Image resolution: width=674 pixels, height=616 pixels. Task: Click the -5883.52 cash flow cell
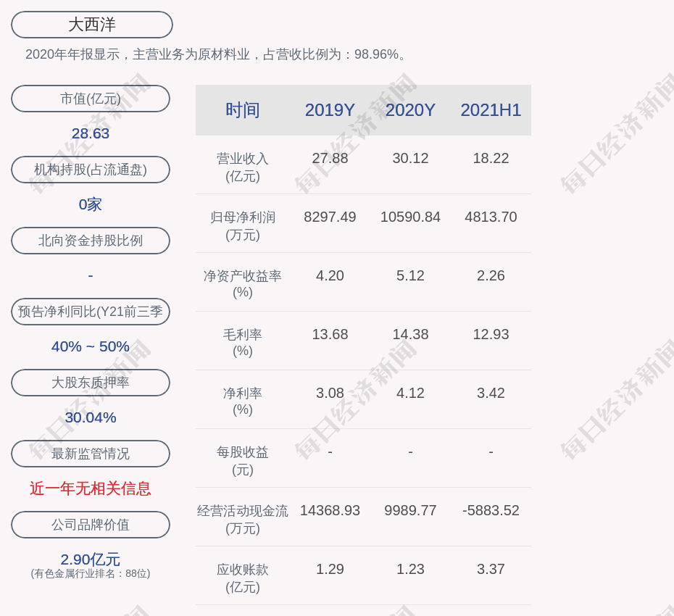click(491, 510)
